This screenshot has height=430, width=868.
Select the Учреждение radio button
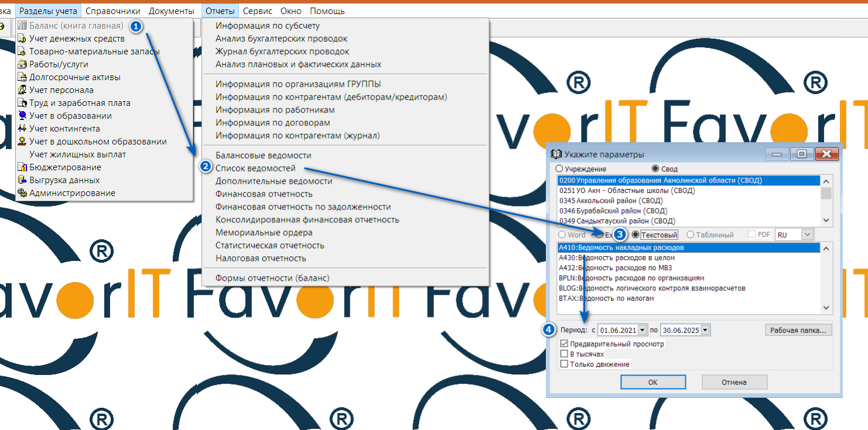(x=559, y=169)
